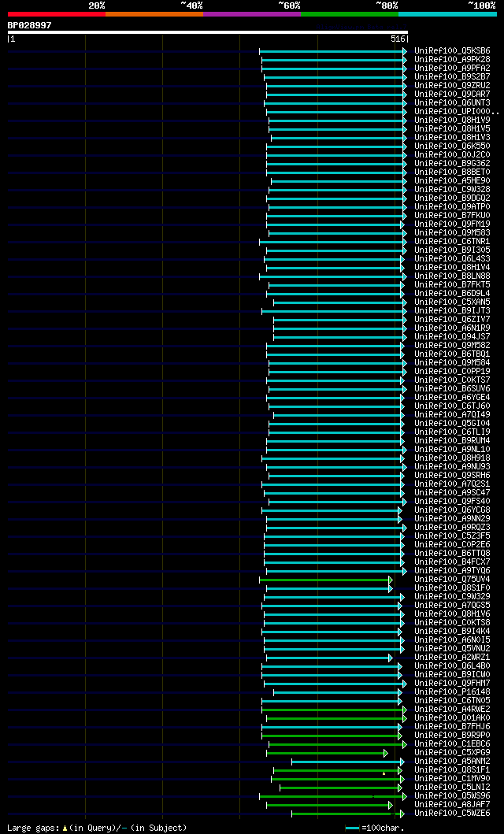Select hit label UniRef100_B6SUV6
The height and width of the screenshot is (834, 504).
pos(453,389)
